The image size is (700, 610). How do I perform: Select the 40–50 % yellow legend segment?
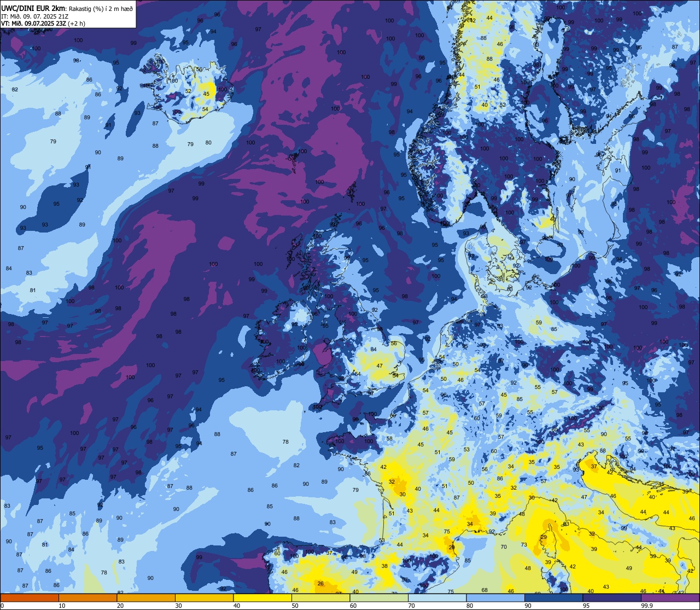point(262,598)
